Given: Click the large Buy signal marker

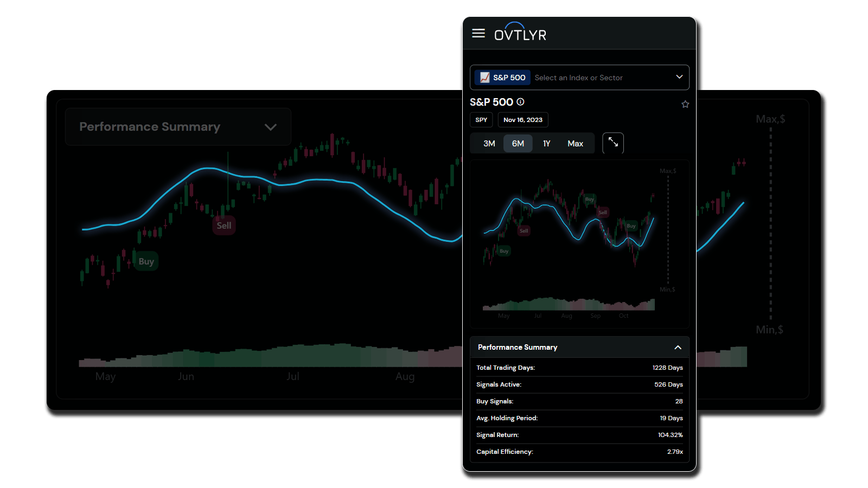Looking at the screenshot, I should [x=146, y=261].
